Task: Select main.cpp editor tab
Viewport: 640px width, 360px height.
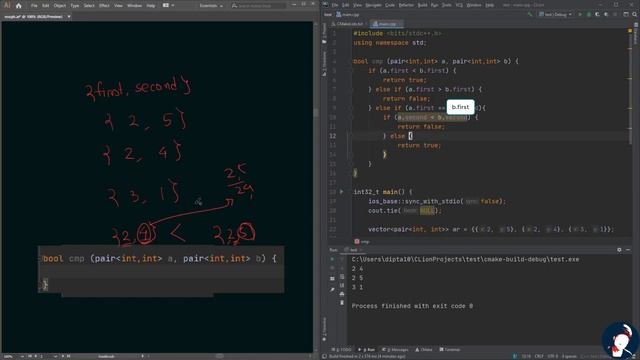Action: [386, 24]
